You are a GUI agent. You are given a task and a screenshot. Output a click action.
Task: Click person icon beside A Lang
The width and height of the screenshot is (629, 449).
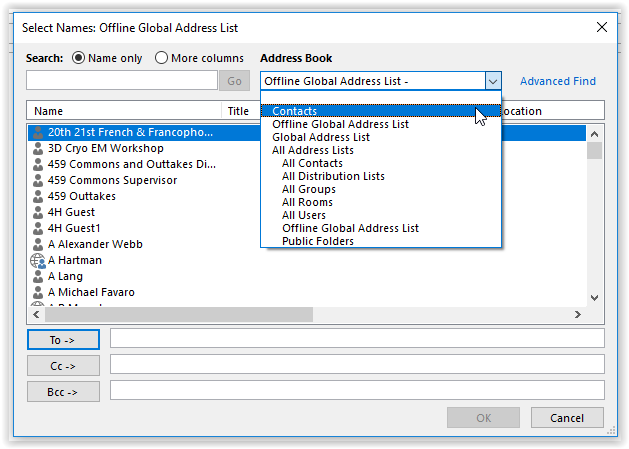coord(38,276)
